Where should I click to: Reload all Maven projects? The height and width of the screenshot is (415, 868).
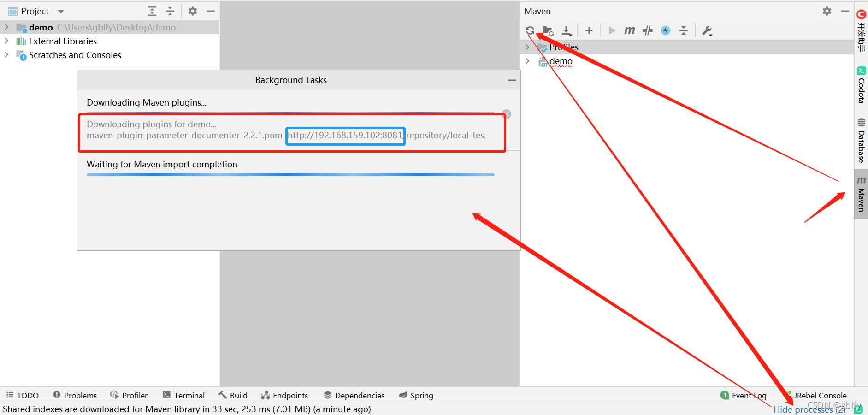pos(530,30)
